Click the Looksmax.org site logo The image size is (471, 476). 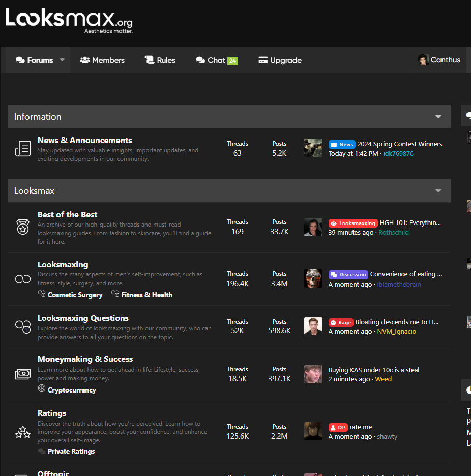click(x=69, y=20)
